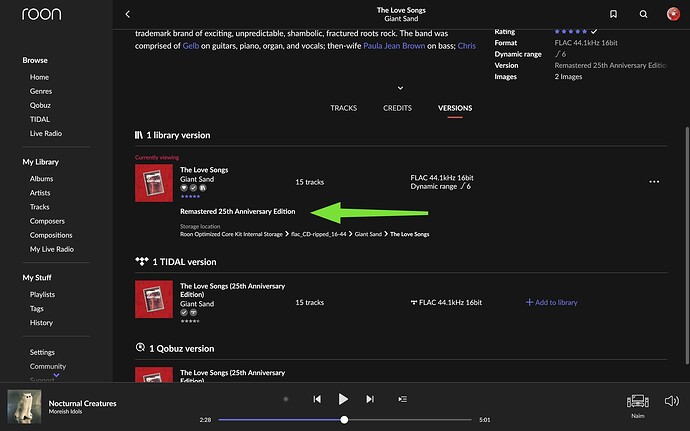Switch to the Credits tab
Viewport: 690px width, 431px height.
(397, 108)
